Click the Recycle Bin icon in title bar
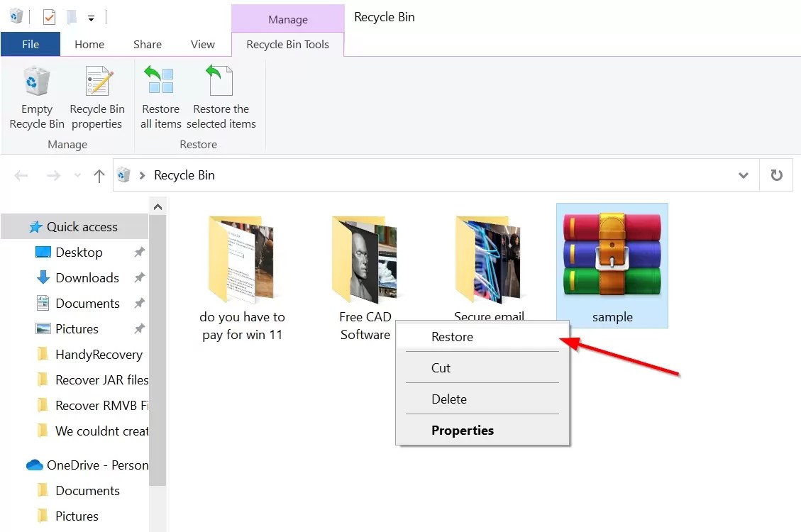801x532 pixels. point(16,16)
